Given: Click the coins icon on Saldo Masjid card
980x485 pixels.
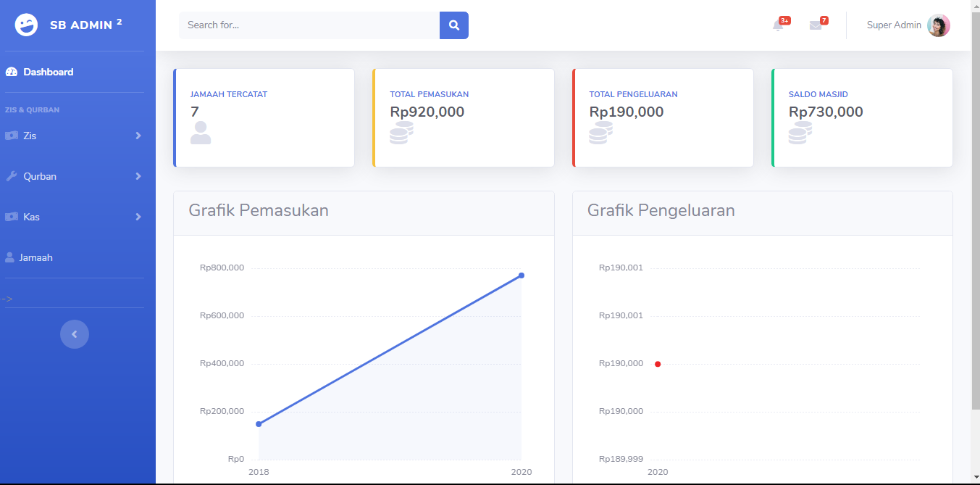Looking at the screenshot, I should (799, 133).
